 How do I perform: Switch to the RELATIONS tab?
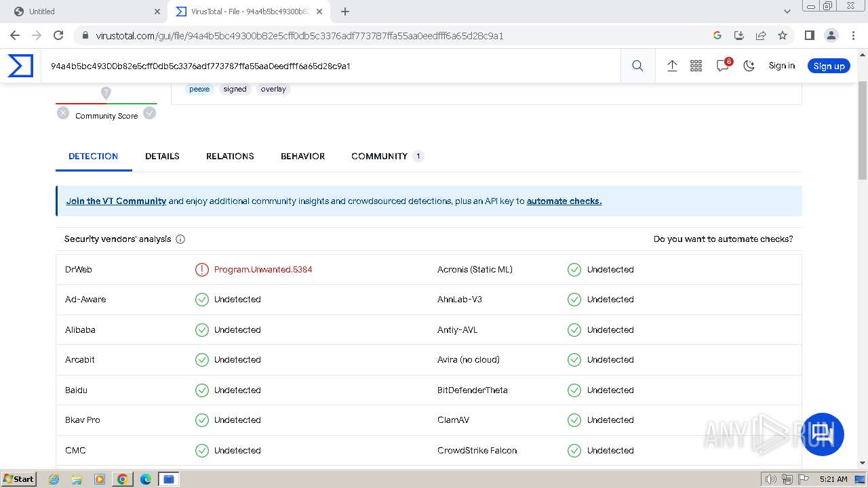click(230, 156)
